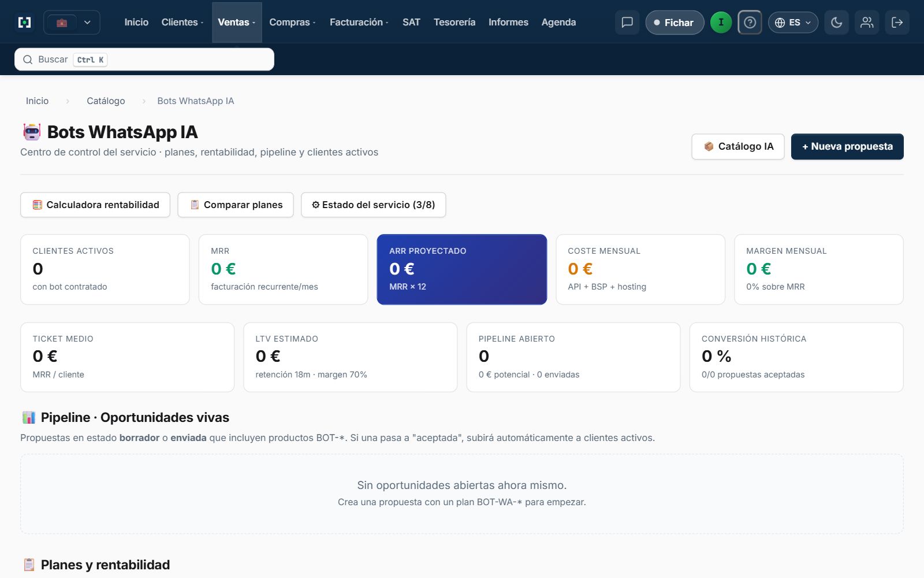Open the Informes menu item

click(508, 23)
